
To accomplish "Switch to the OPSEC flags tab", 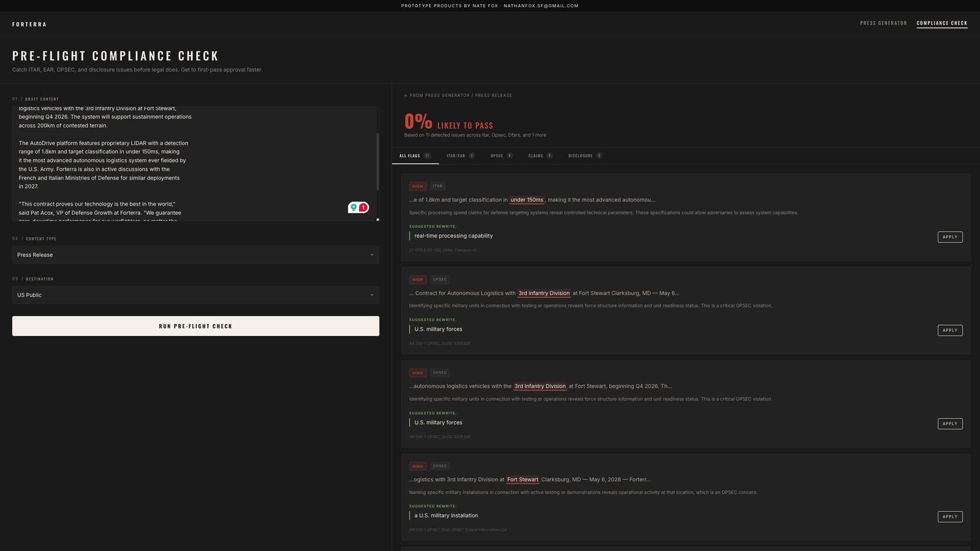I will (502, 156).
